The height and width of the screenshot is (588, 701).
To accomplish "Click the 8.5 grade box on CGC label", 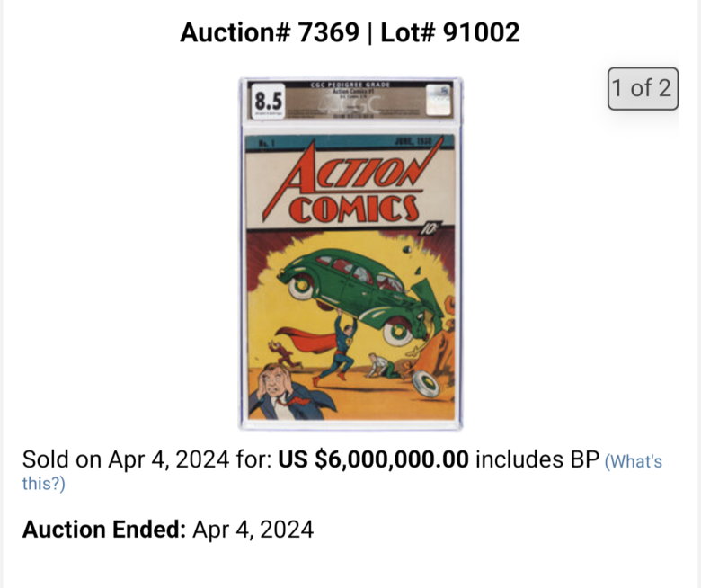I will [268, 101].
